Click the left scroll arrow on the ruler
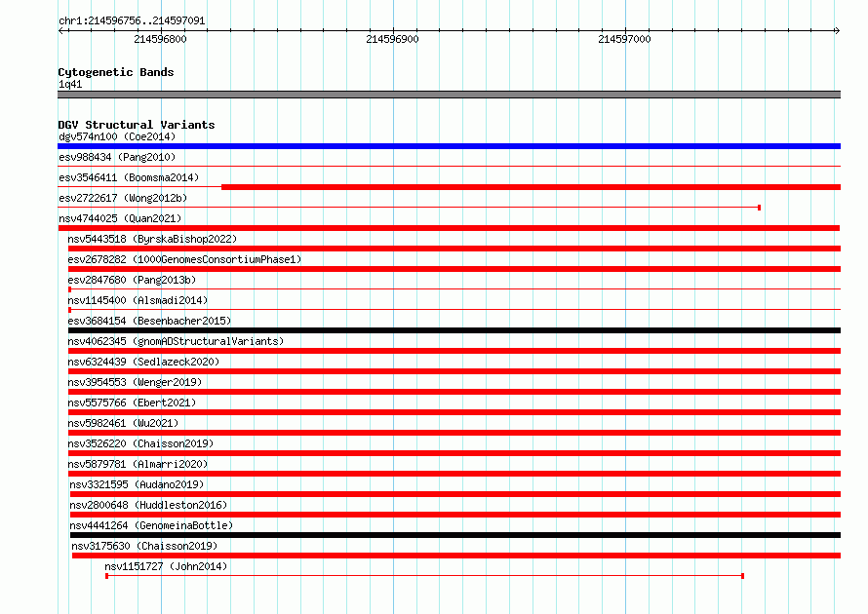The width and height of the screenshot is (868, 614). tap(60, 31)
